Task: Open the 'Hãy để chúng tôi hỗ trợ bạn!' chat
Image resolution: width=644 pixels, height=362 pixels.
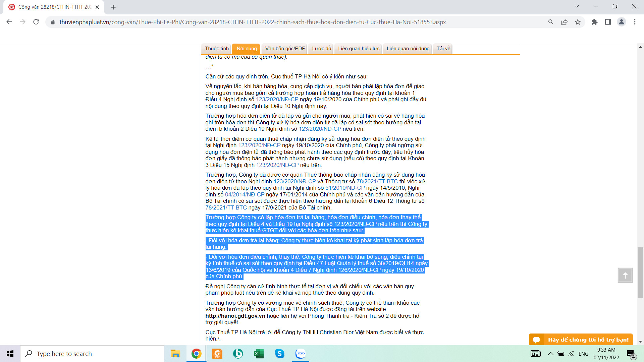Action: 581,340
